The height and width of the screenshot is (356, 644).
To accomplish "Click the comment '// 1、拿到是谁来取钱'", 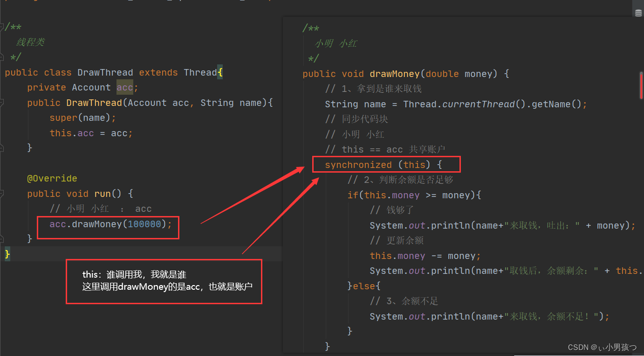I will 373,89.
